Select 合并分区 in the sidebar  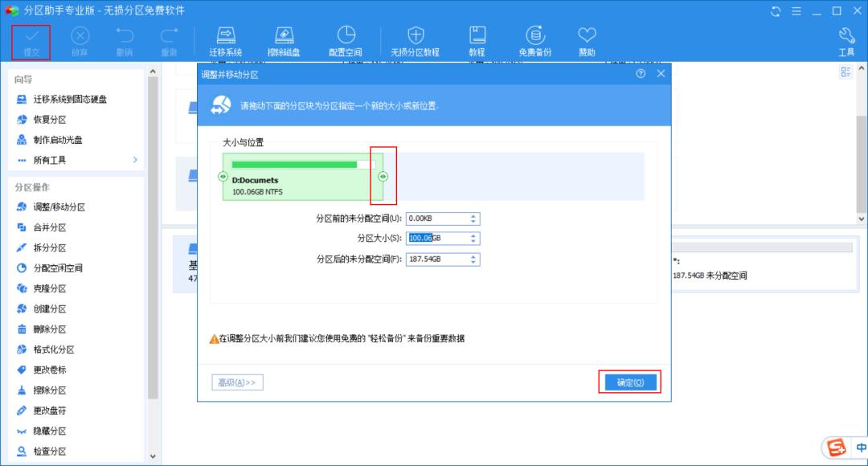[50, 227]
